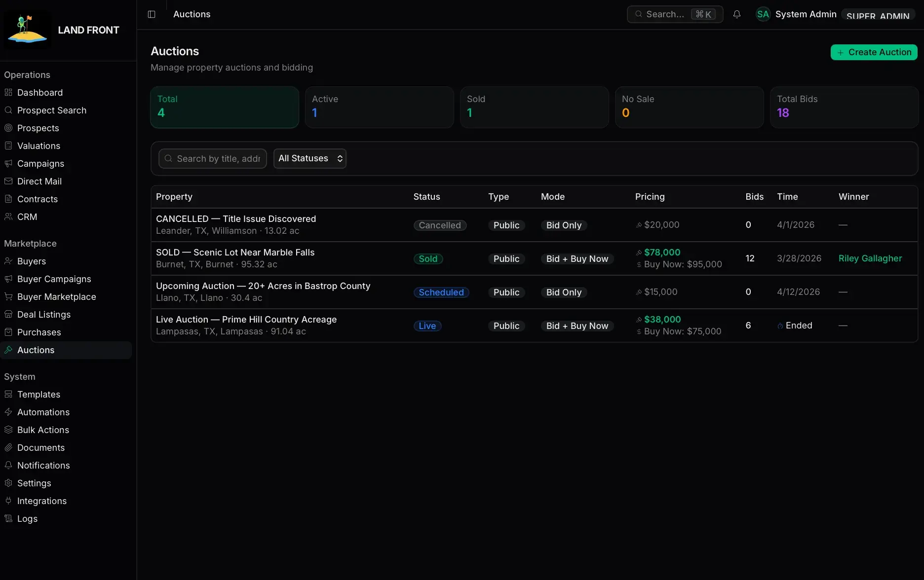Click the Logs scroll icon

tap(8, 518)
